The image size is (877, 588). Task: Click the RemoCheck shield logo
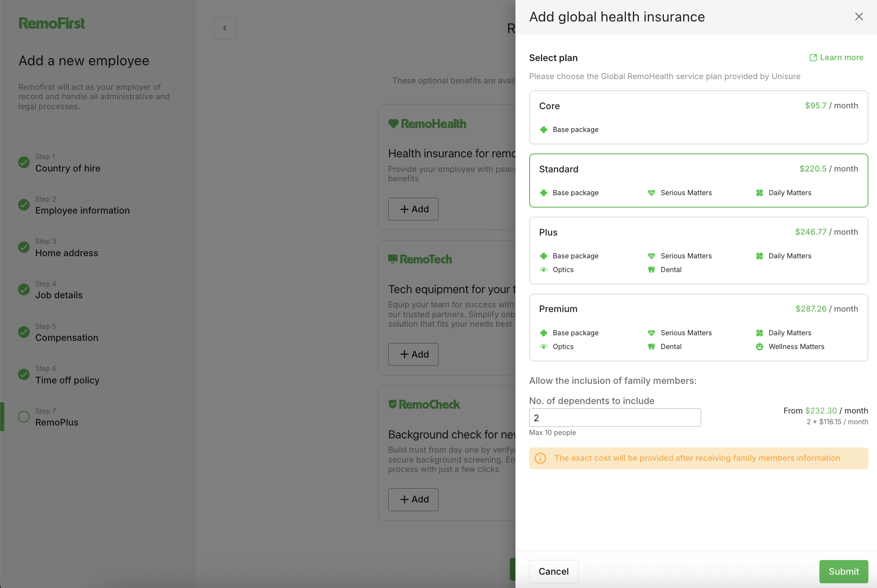[x=424, y=404]
